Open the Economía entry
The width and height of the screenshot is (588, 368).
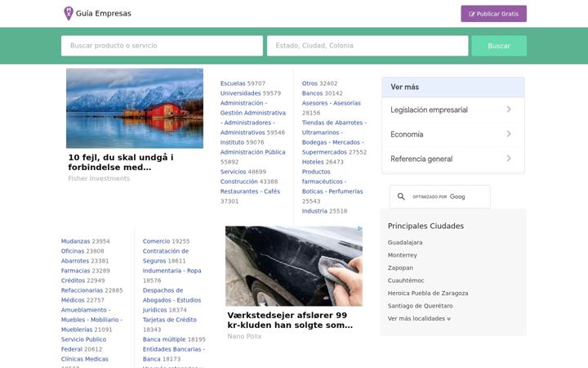[453, 134]
